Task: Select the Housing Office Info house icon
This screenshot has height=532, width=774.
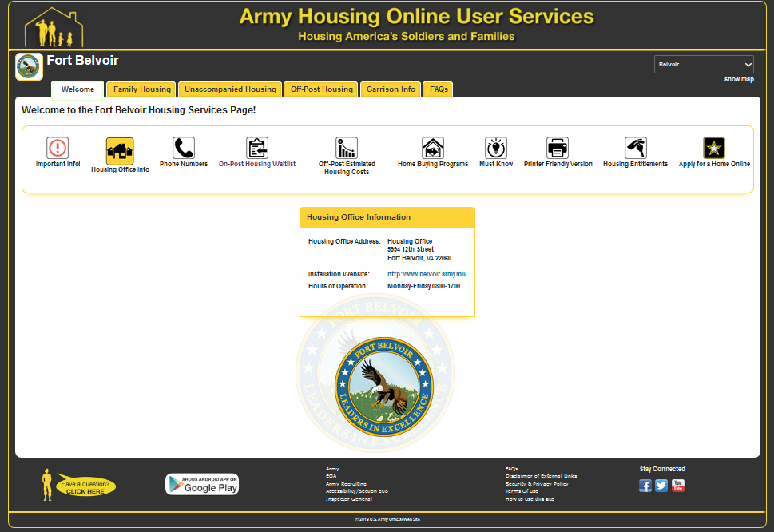Action: [120, 150]
